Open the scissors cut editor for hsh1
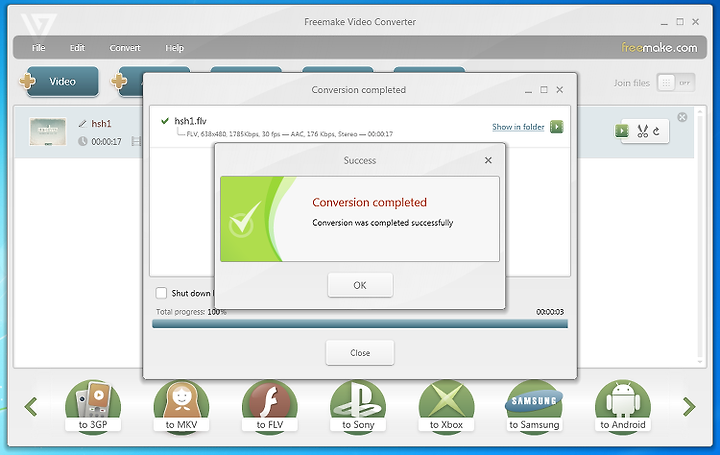 [x=642, y=131]
